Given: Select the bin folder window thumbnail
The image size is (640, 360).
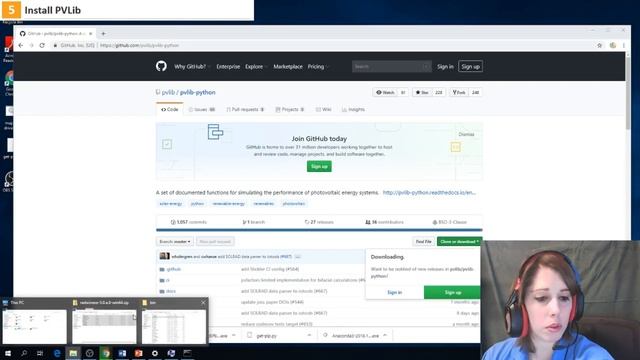Looking at the screenshot, I should [174, 326].
